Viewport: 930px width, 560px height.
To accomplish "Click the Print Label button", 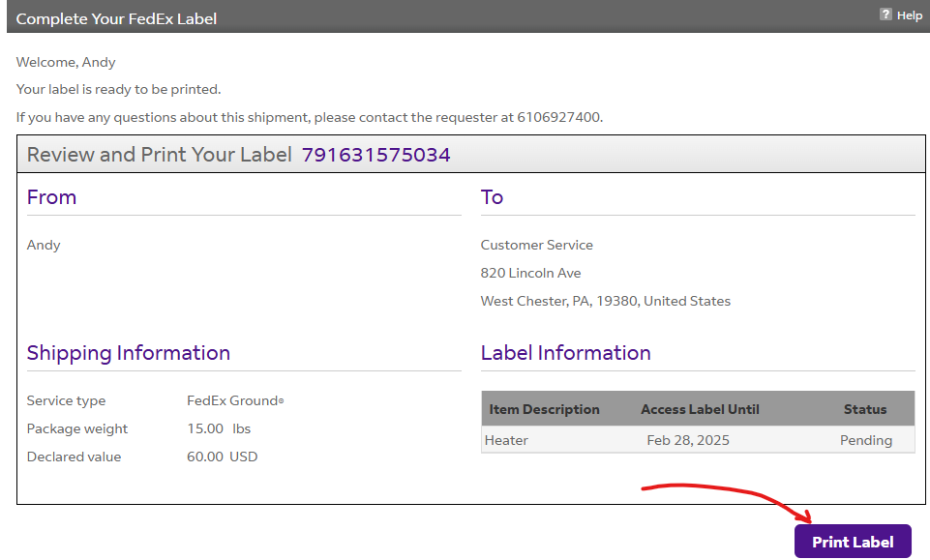I will tap(852, 541).
